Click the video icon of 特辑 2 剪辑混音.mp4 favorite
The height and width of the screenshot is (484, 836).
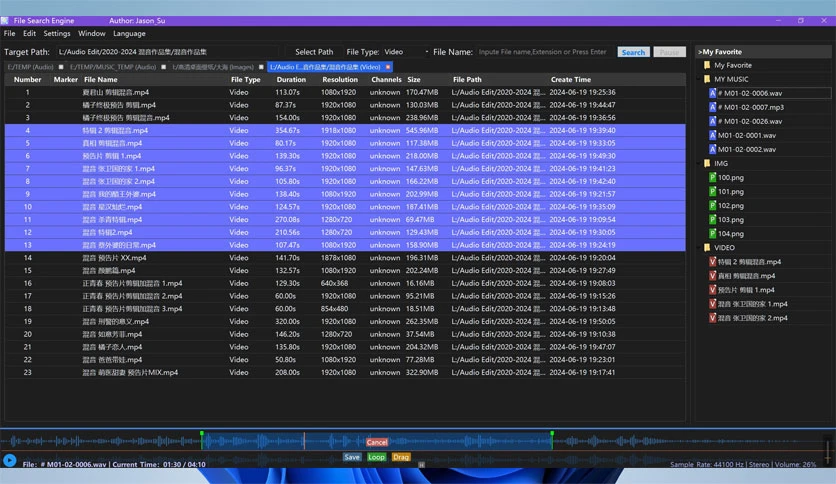pyautogui.click(x=712, y=262)
